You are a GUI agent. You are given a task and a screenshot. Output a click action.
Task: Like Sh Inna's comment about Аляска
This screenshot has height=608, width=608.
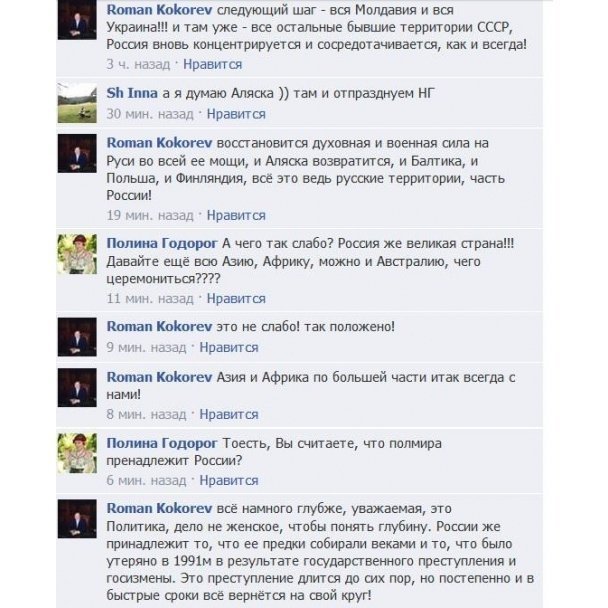coord(236,114)
